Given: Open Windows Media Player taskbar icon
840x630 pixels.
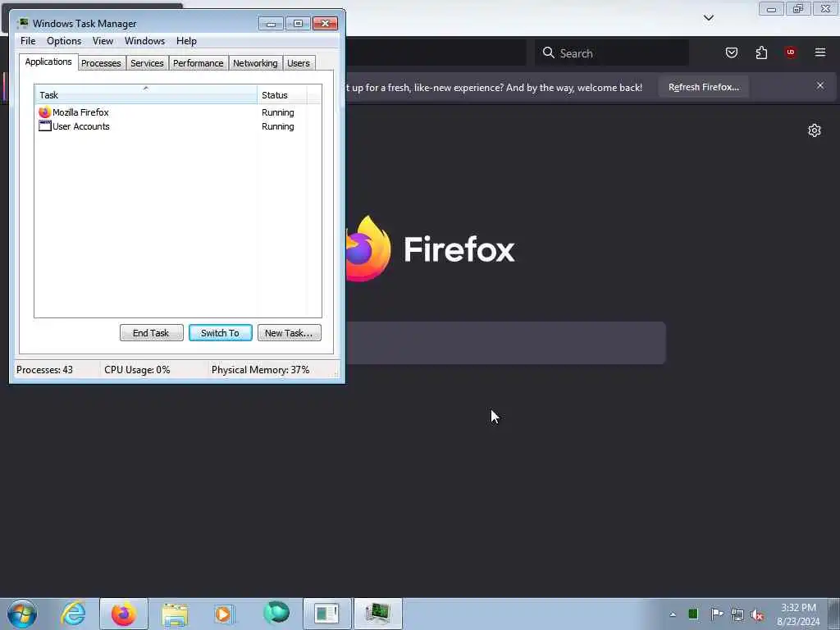Looking at the screenshot, I should (x=223, y=614).
